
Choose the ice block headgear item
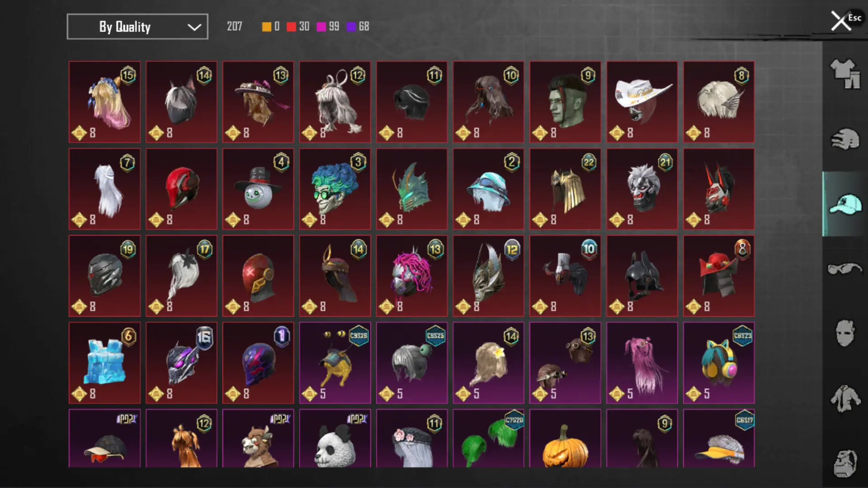tap(104, 363)
